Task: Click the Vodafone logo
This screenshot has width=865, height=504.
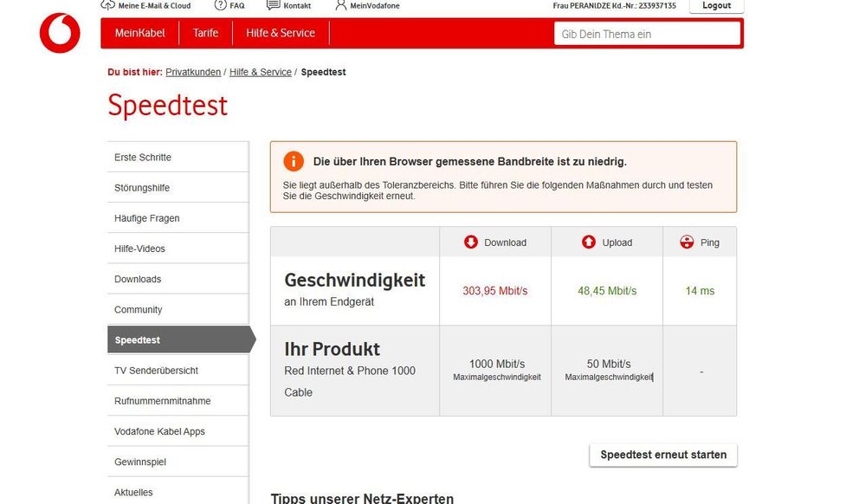Action: coord(60,33)
